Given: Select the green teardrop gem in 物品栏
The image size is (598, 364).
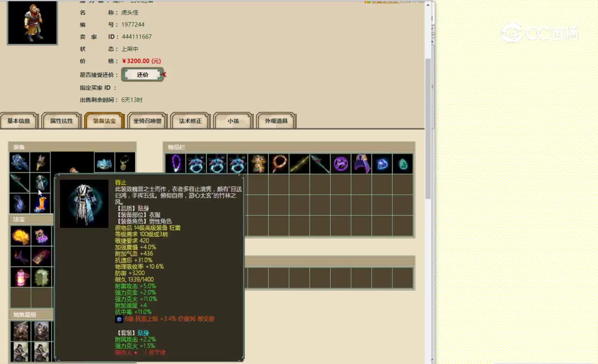Looking at the screenshot, I should (x=402, y=164).
